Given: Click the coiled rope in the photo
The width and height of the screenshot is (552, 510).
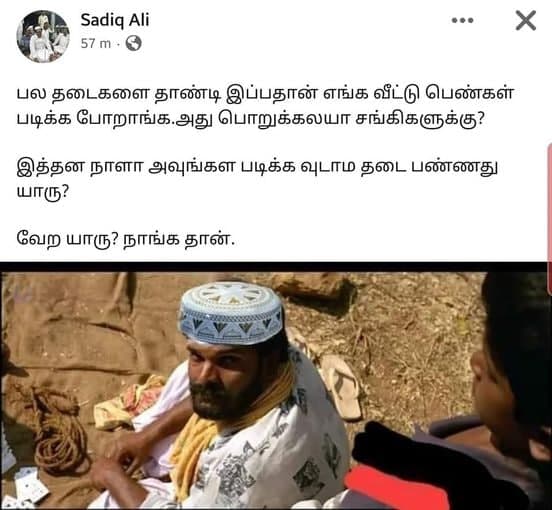Looking at the screenshot, I should click(x=59, y=431).
